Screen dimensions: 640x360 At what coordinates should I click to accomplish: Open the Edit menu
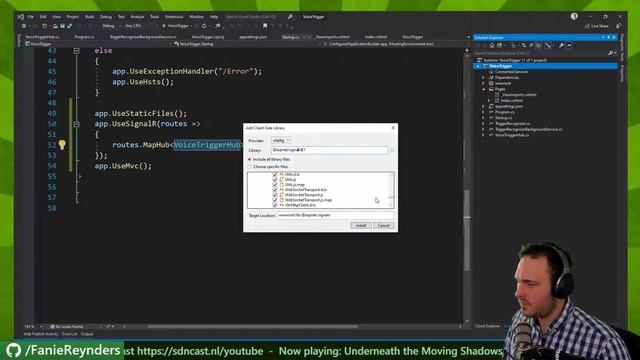click(x=43, y=17)
